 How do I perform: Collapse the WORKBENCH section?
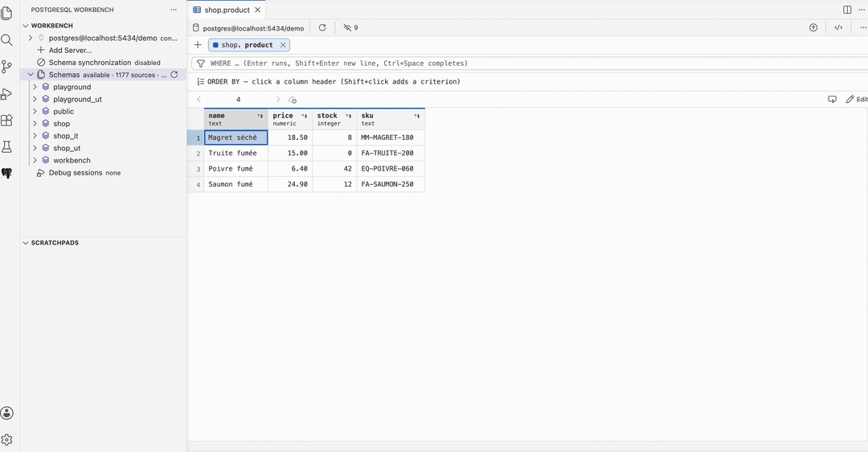(26, 26)
